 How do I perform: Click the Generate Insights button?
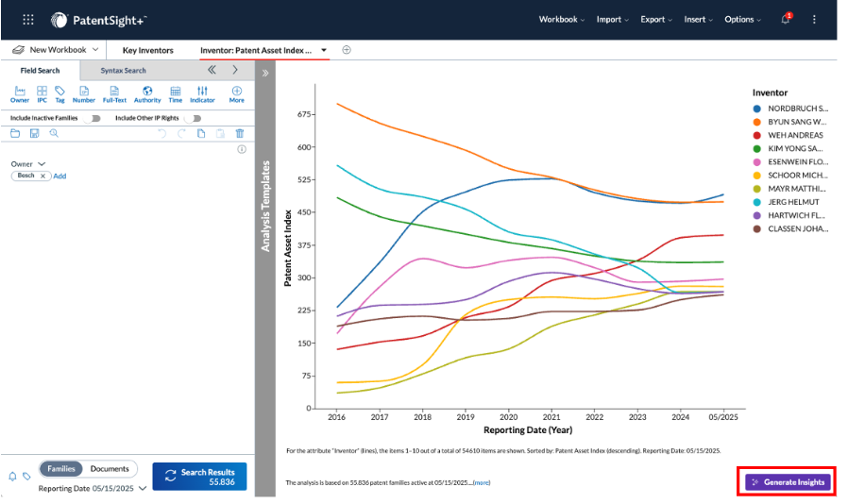[788, 482]
